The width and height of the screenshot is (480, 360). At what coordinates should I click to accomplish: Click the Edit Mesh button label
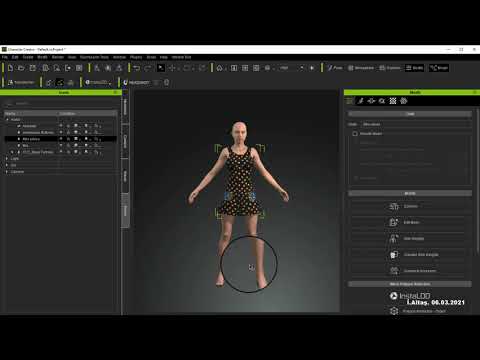411,222
